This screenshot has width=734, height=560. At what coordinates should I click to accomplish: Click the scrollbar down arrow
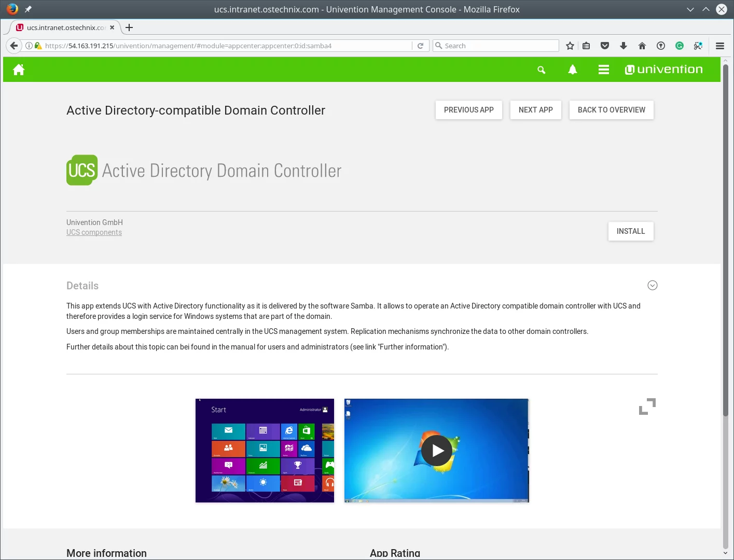(726, 553)
